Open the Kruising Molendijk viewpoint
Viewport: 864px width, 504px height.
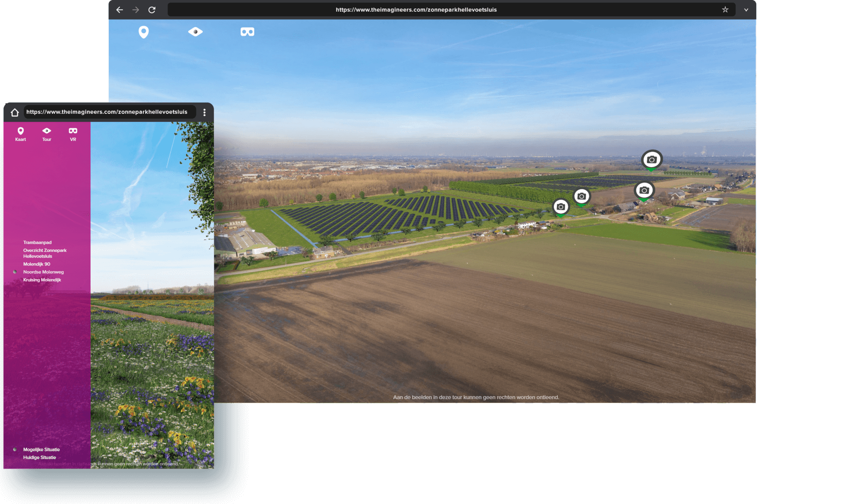click(x=42, y=280)
